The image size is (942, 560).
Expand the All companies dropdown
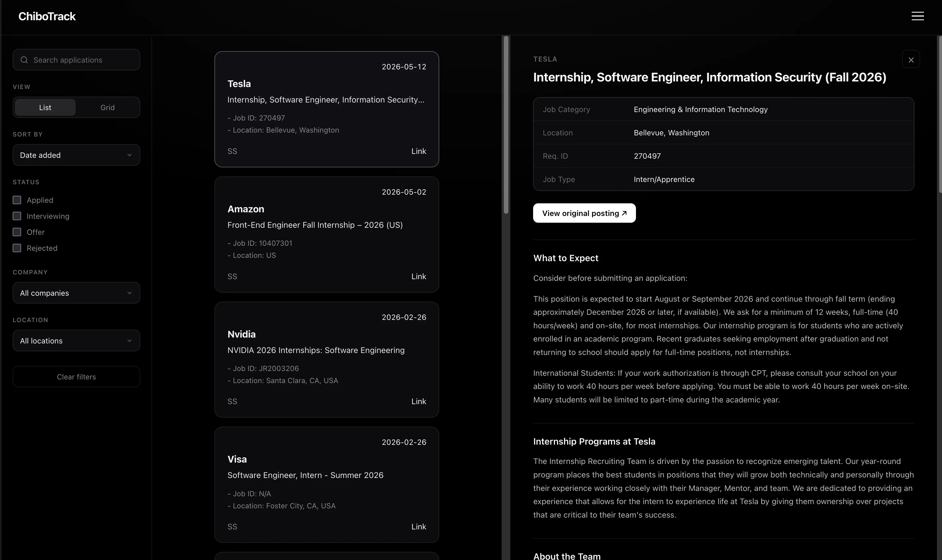coord(76,293)
